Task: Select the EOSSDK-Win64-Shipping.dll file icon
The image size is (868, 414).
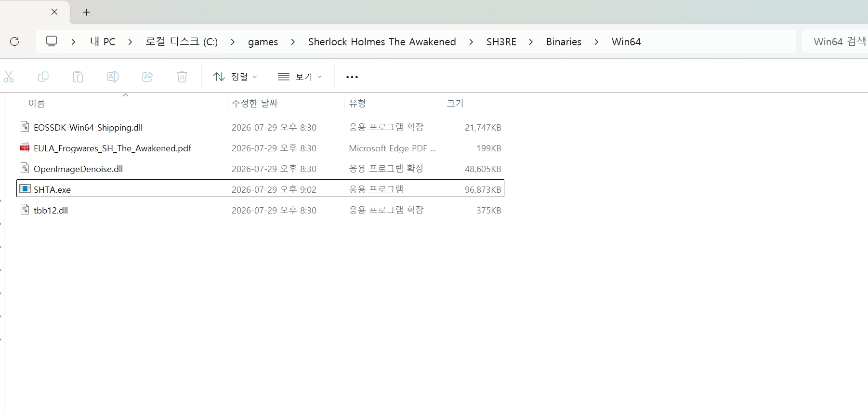Action: (25, 127)
